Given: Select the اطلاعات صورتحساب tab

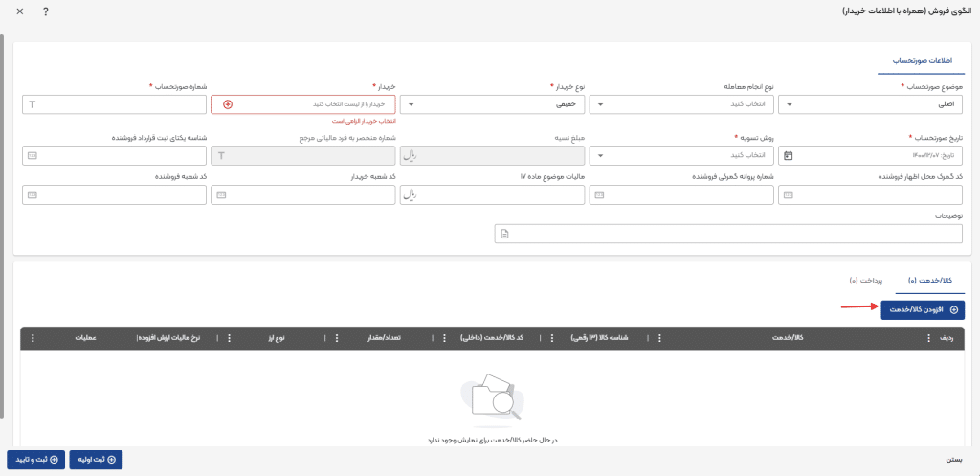Looking at the screenshot, I should click(921, 60).
